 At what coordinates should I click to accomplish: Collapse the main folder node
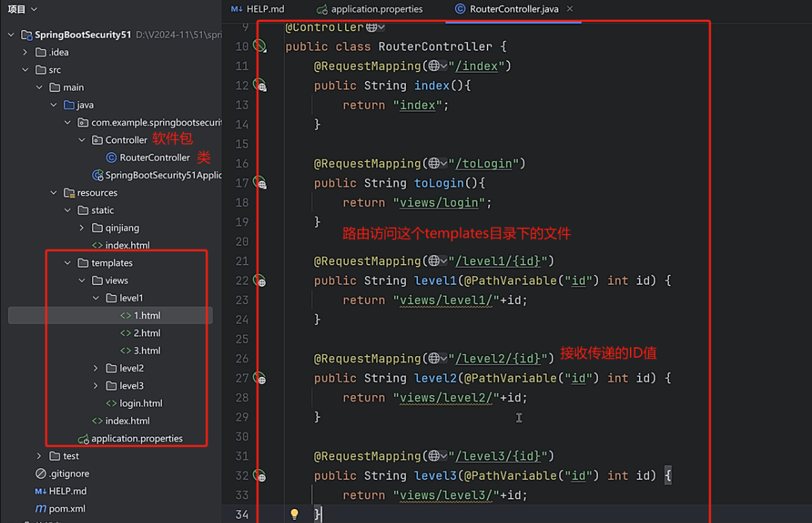40,88
